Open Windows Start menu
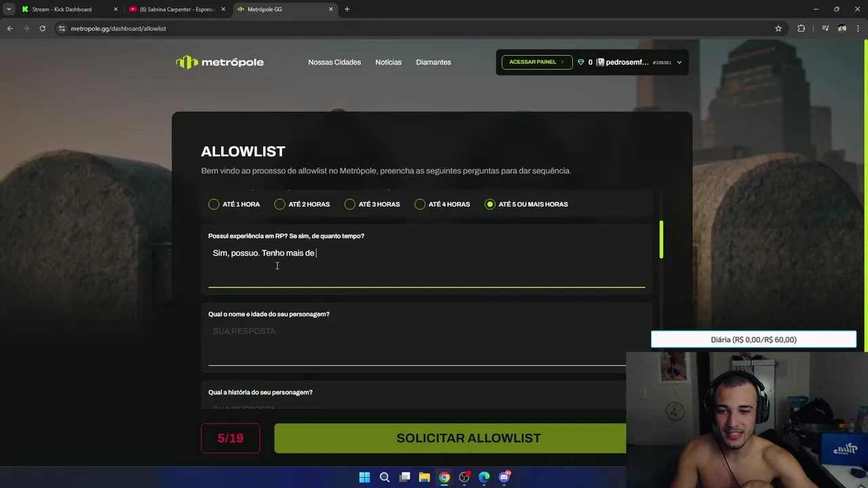The height and width of the screenshot is (488, 868). coord(364,477)
